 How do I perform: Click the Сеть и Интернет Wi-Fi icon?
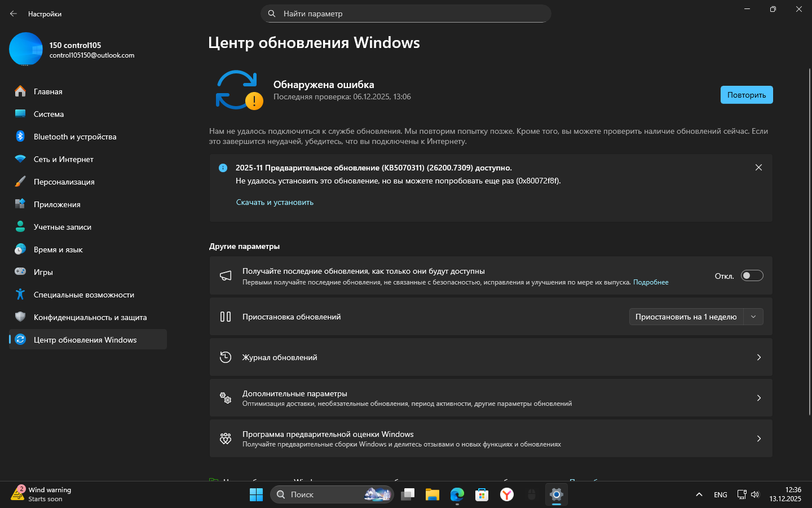click(x=20, y=159)
